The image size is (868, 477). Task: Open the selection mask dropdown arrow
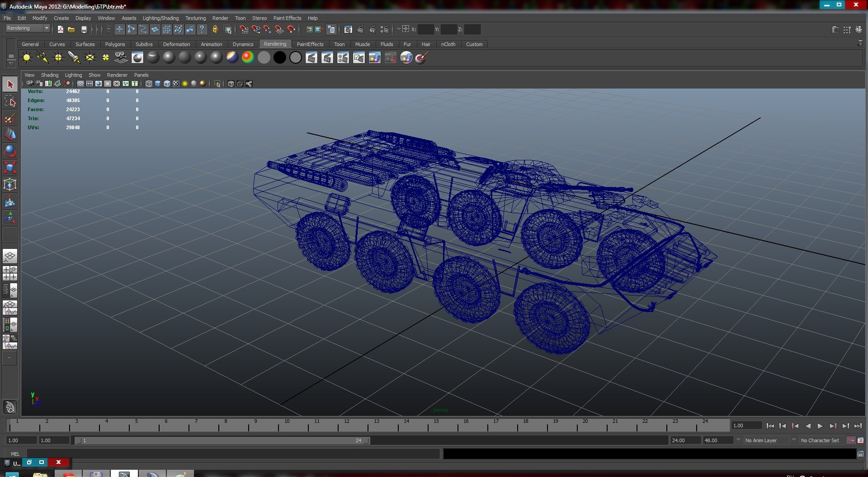[108, 29]
